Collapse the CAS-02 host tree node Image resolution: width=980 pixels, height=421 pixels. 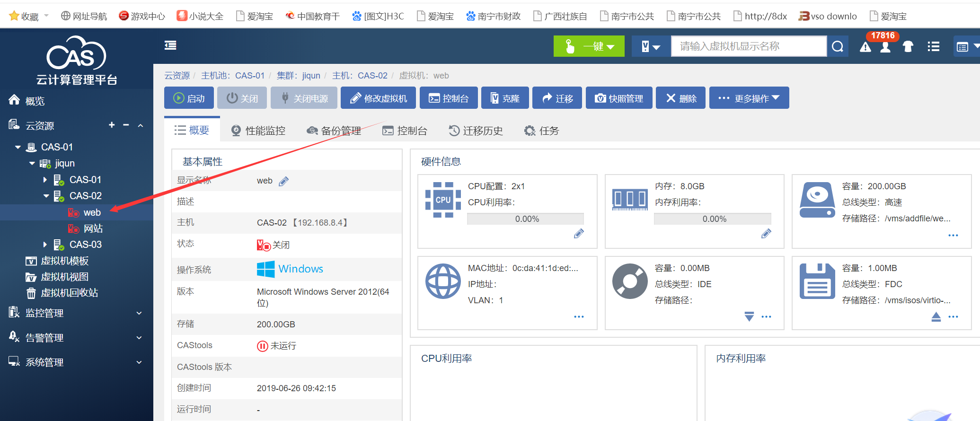46,196
